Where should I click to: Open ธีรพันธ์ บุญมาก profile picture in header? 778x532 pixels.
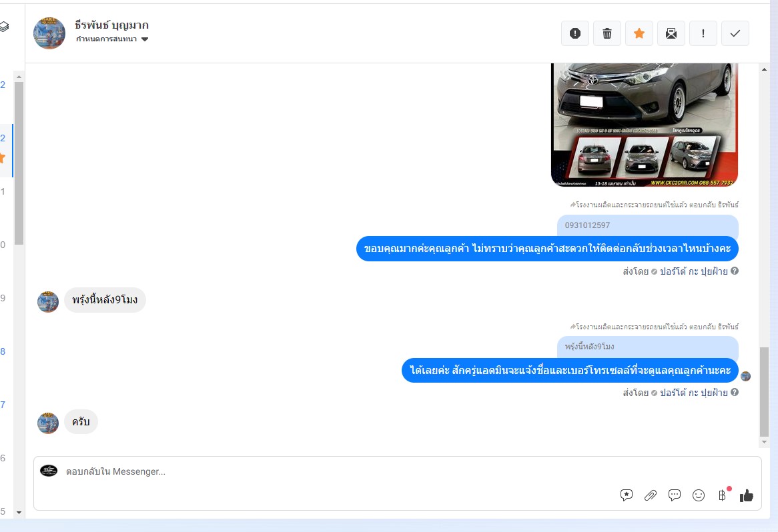49,33
